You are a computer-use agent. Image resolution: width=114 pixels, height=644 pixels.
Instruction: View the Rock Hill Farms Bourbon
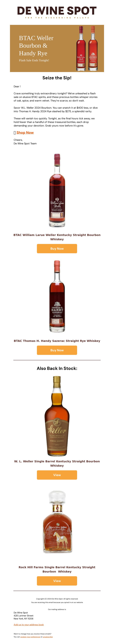coord(57,581)
